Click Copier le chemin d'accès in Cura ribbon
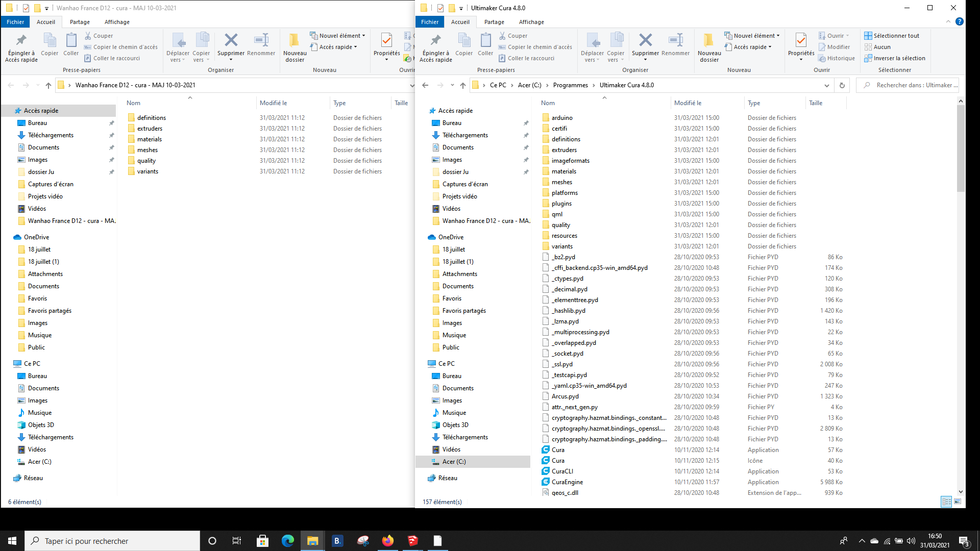Viewport: 980px width, 551px height. (535, 47)
